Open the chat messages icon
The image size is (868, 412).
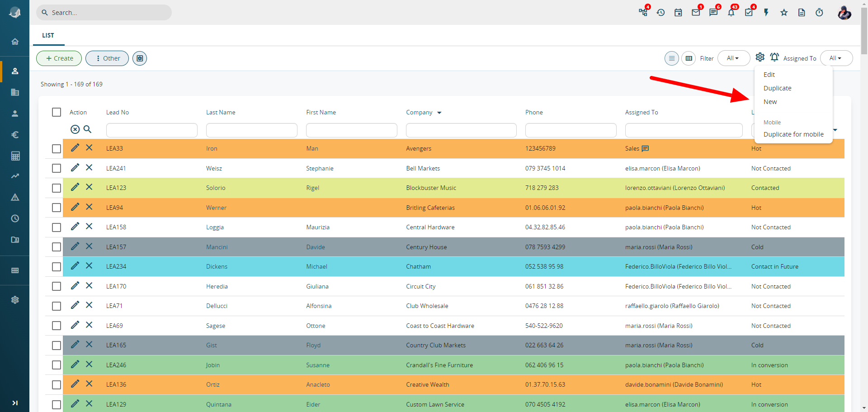click(x=714, y=12)
